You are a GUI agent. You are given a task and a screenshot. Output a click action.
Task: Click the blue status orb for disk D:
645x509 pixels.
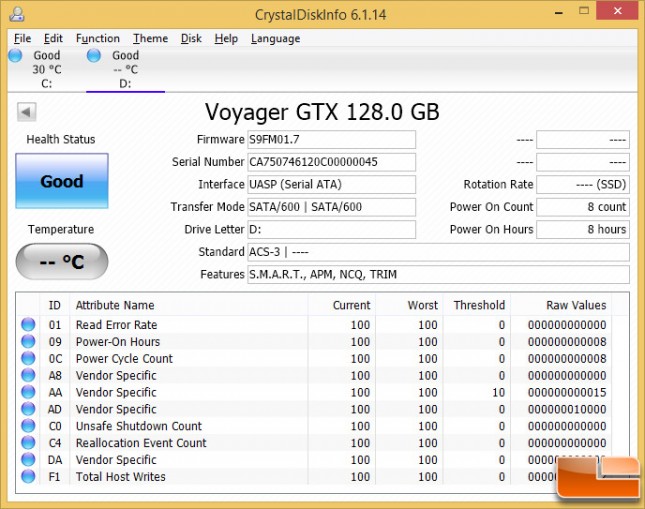pos(94,55)
